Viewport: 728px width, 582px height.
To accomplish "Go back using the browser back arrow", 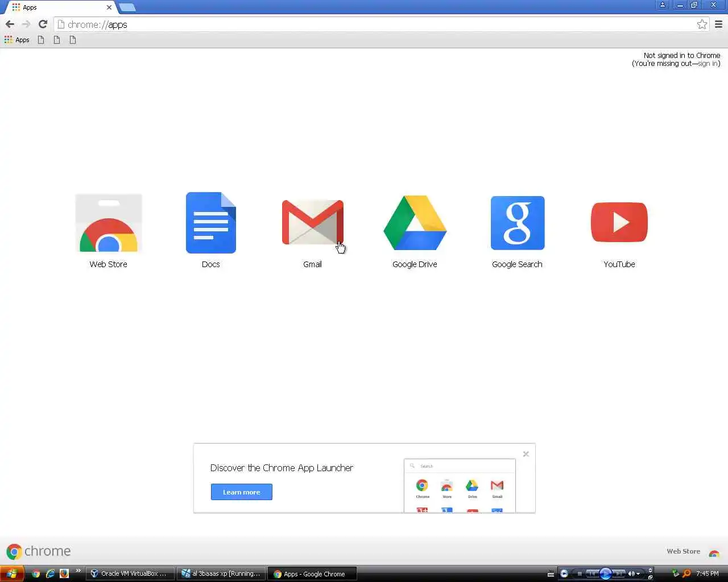I will tap(10, 24).
